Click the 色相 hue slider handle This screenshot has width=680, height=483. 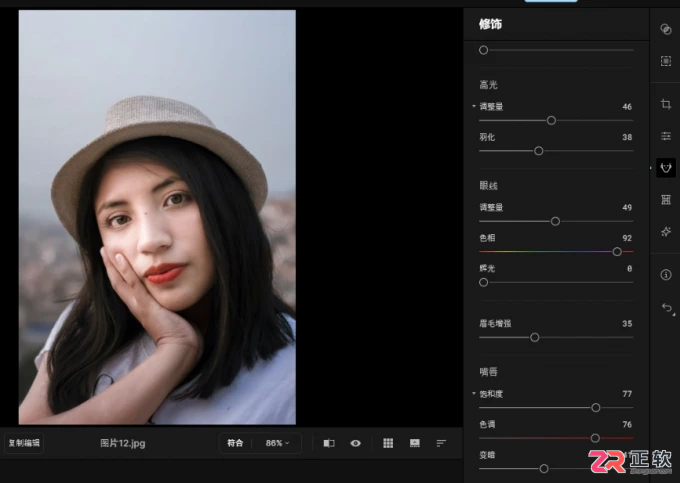(x=617, y=252)
